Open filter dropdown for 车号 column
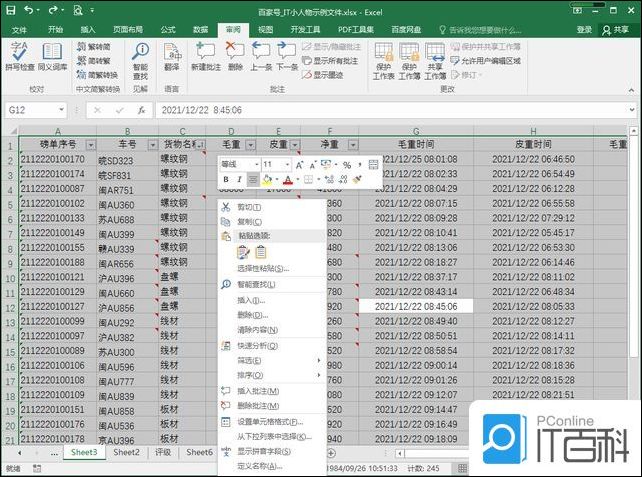Image resolution: width=642 pixels, height=477 pixels. [x=153, y=145]
